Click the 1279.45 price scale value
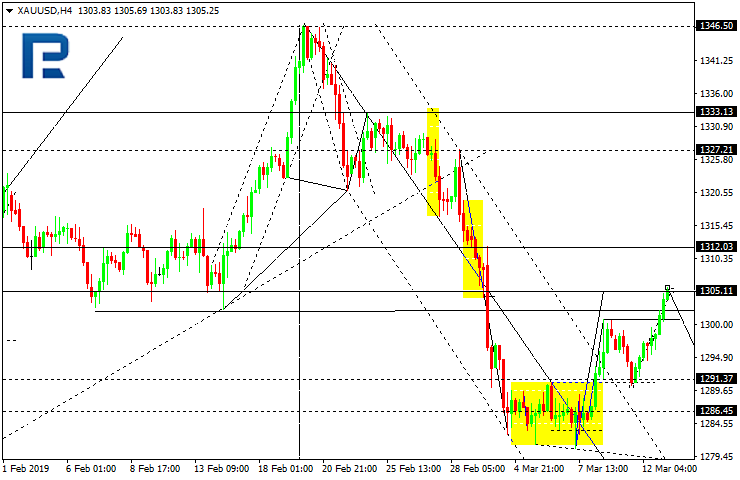The height and width of the screenshot is (480, 740). click(x=716, y=457)
